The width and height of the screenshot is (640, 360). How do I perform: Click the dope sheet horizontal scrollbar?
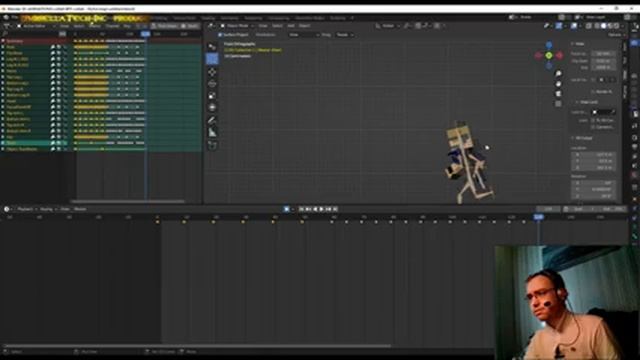[128, 201]
